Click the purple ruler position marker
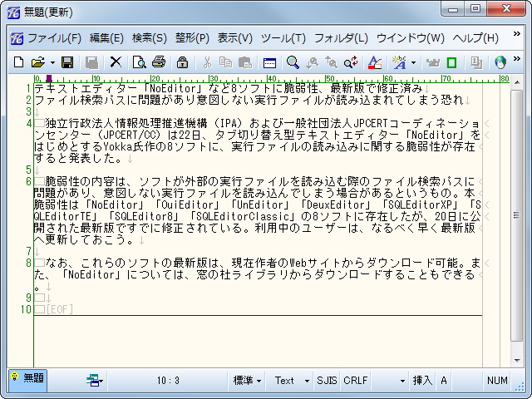This screenshot has height=399, width=532. click(x=49, y=79)
